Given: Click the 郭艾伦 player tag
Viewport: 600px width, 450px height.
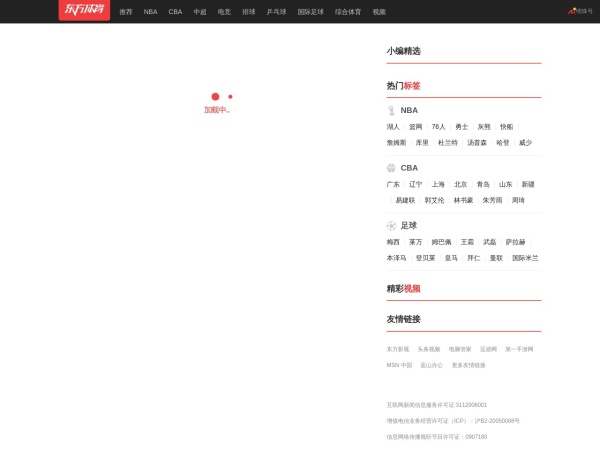Looking at the screenshot, I should tap(434, 201).
